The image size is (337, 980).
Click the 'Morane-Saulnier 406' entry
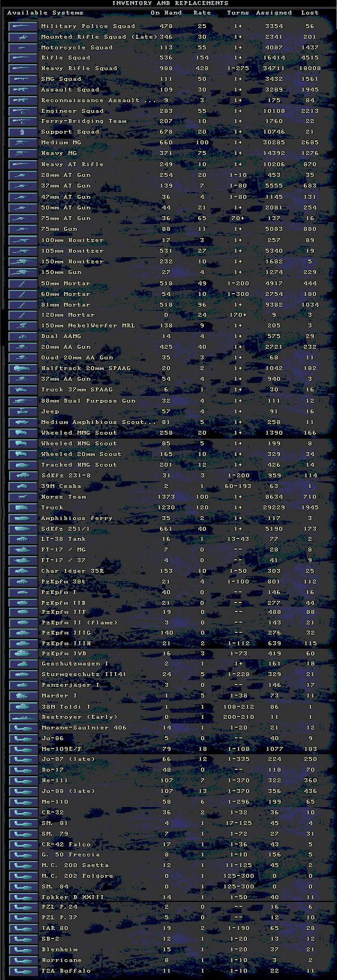point(84,728)
